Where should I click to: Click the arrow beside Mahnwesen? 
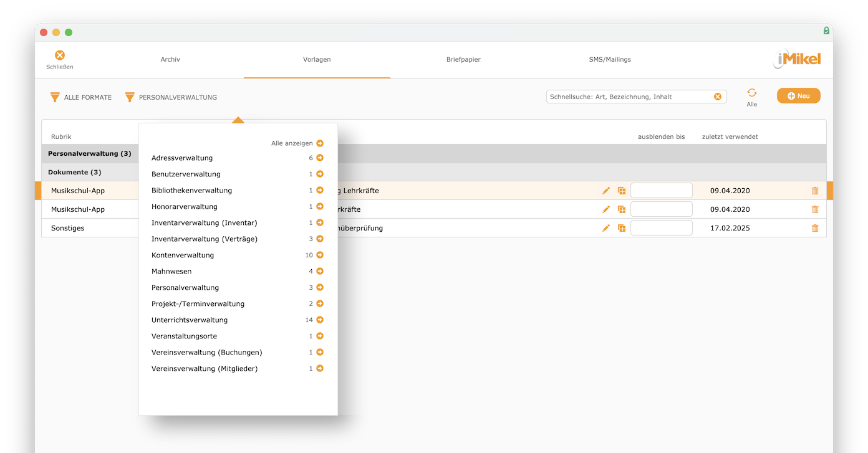[x=320, y=272]
